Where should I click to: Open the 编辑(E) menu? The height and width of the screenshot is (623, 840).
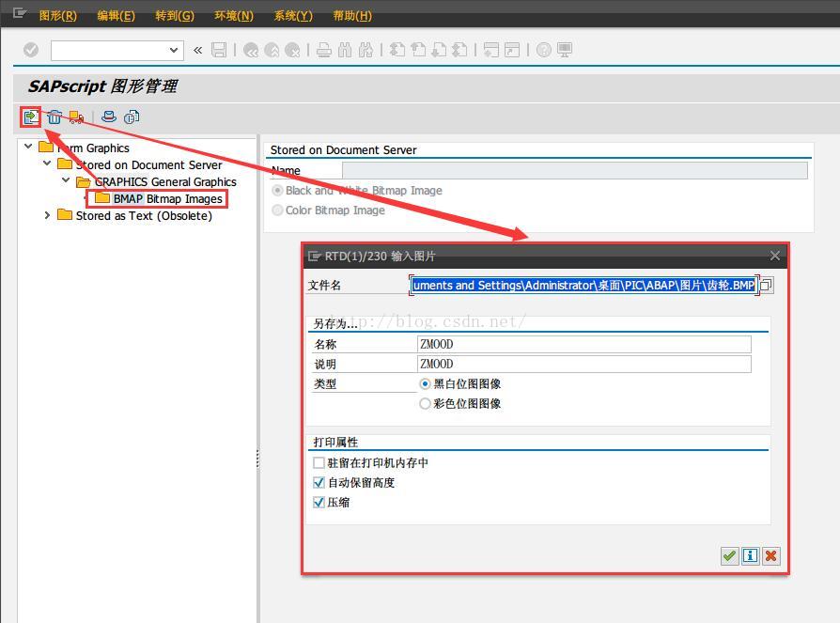click(x=117, y=16)
